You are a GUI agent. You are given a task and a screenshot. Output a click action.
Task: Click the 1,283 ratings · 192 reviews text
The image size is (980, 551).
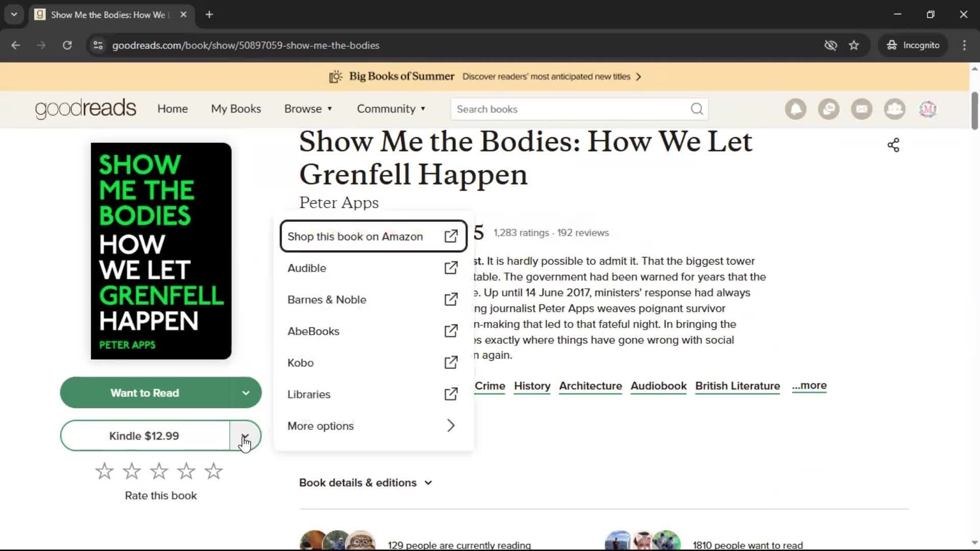(x=551, y=233)
